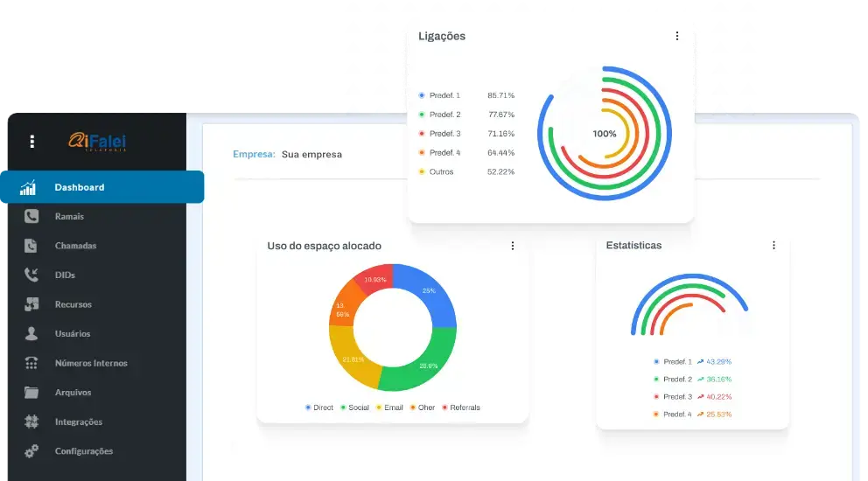Toggle the Oher legend item
The width and height of the screenshot is (868, 481).
(423, 408)
